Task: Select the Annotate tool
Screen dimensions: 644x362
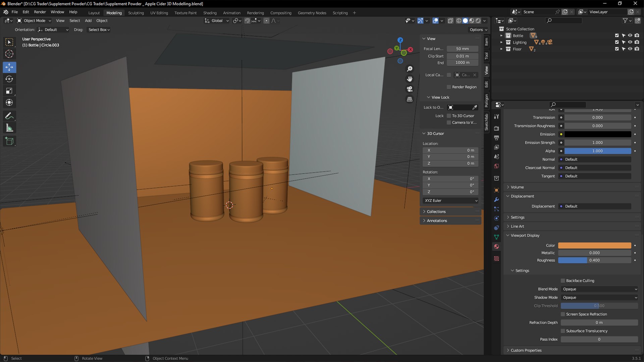Action: pos(9,116)
